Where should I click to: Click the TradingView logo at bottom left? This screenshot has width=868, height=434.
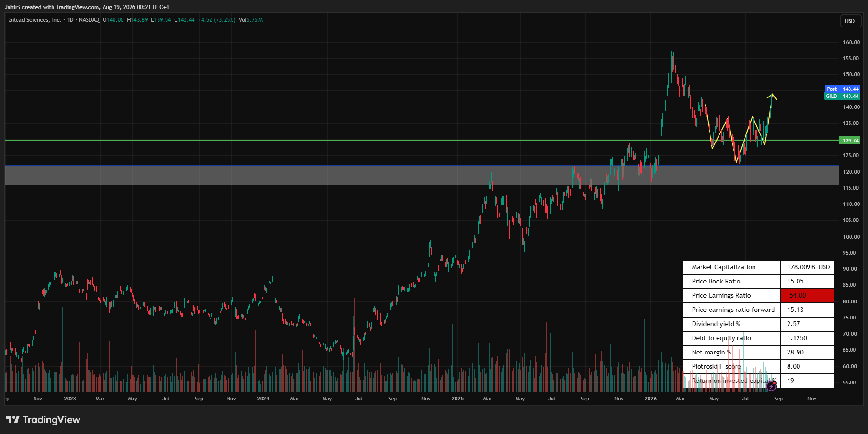point(43,420)
